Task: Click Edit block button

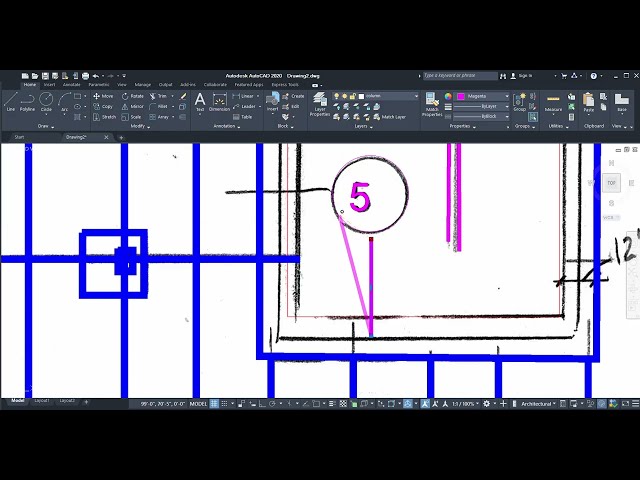Action: point(291,107)
